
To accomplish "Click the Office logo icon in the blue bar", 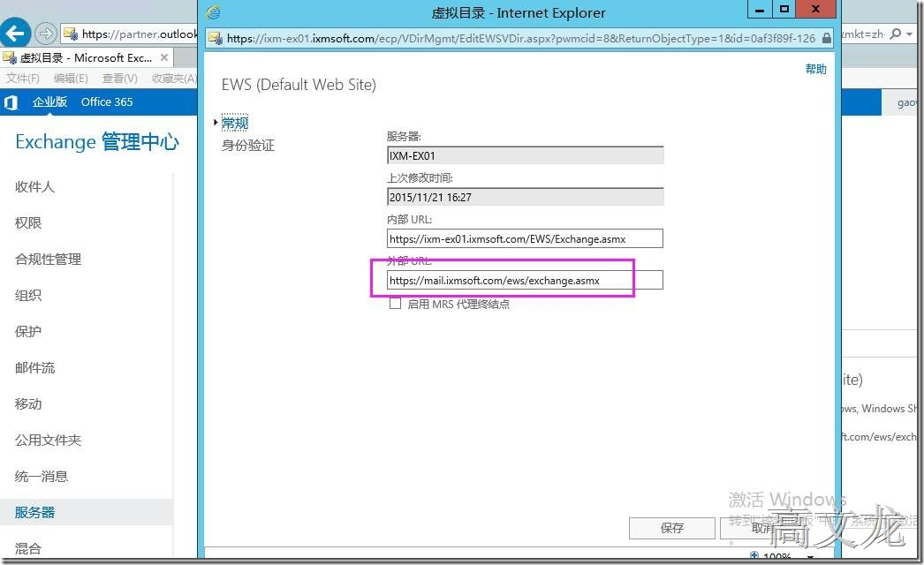I will click(x=11, y=102).
